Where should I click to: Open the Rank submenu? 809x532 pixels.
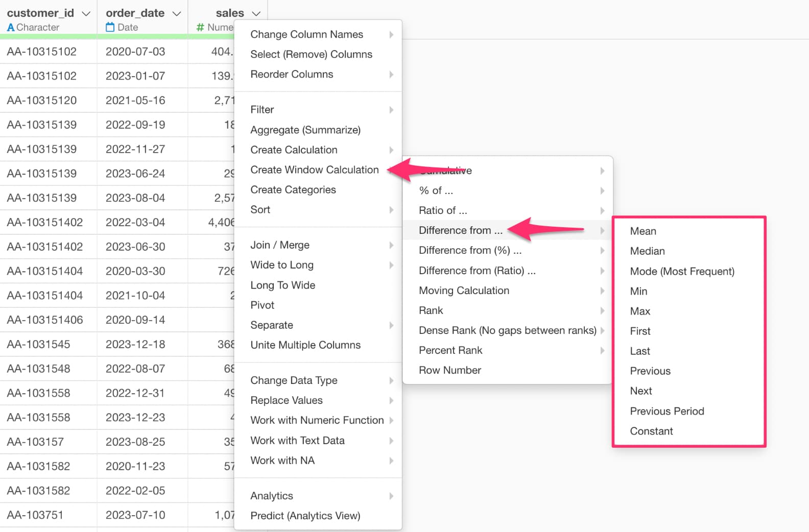click(508, 310)
